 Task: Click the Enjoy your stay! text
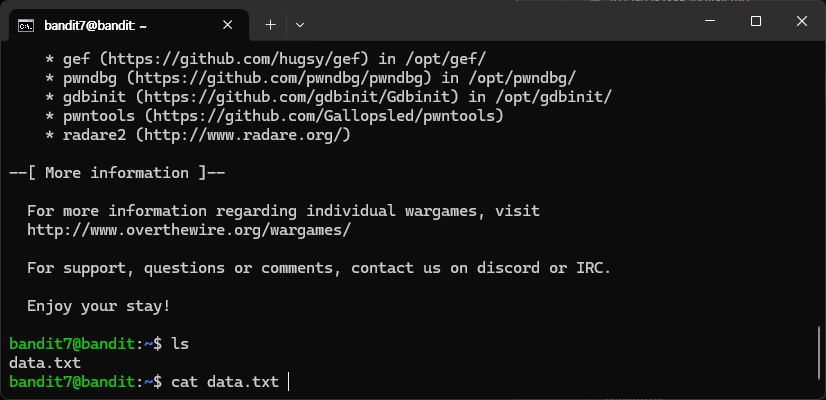click(x=99, y=306)
